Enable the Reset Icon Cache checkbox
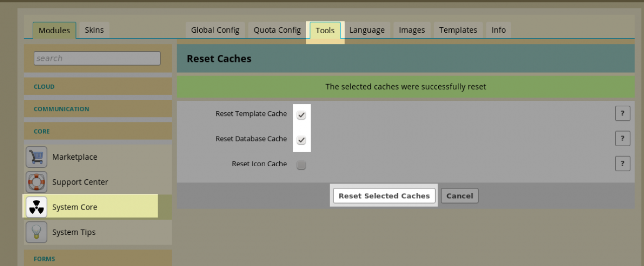This screenshot has width=644, height=266. click(301, 165)
